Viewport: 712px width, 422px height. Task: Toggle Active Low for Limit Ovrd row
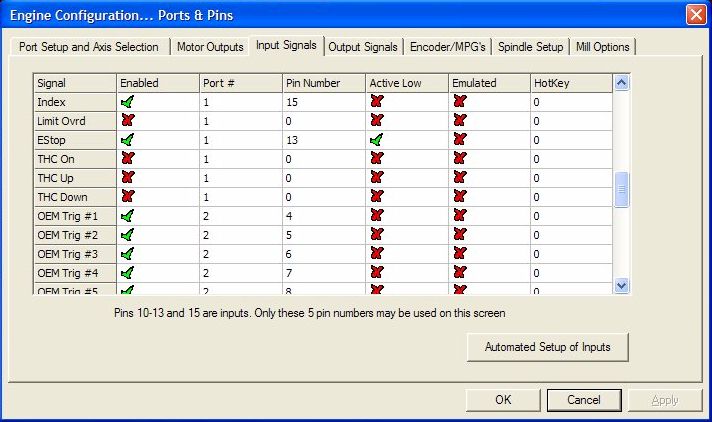(377, 120)
